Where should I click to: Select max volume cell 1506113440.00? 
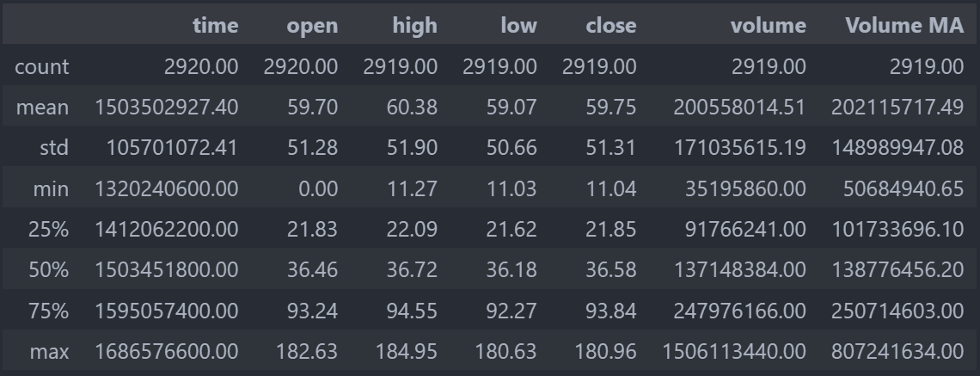pyautogui.click(x=734, y=352)
